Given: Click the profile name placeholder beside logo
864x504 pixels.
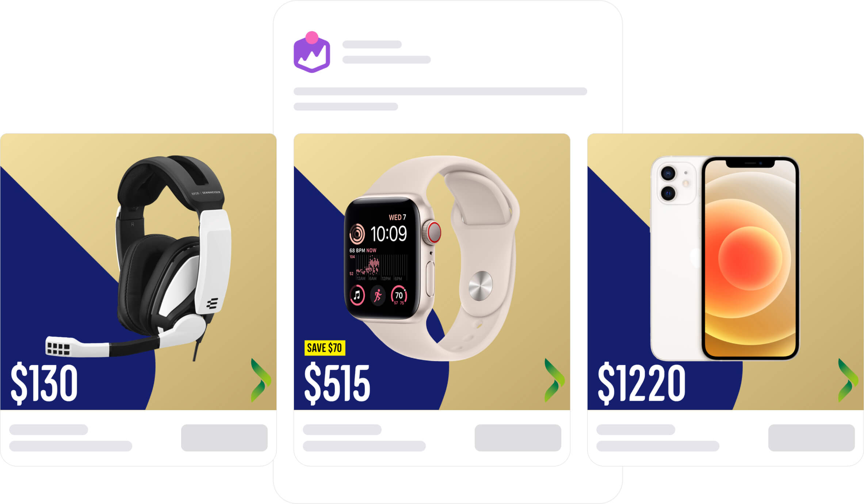Looking at the screenshot, I should tap(372, 45).
